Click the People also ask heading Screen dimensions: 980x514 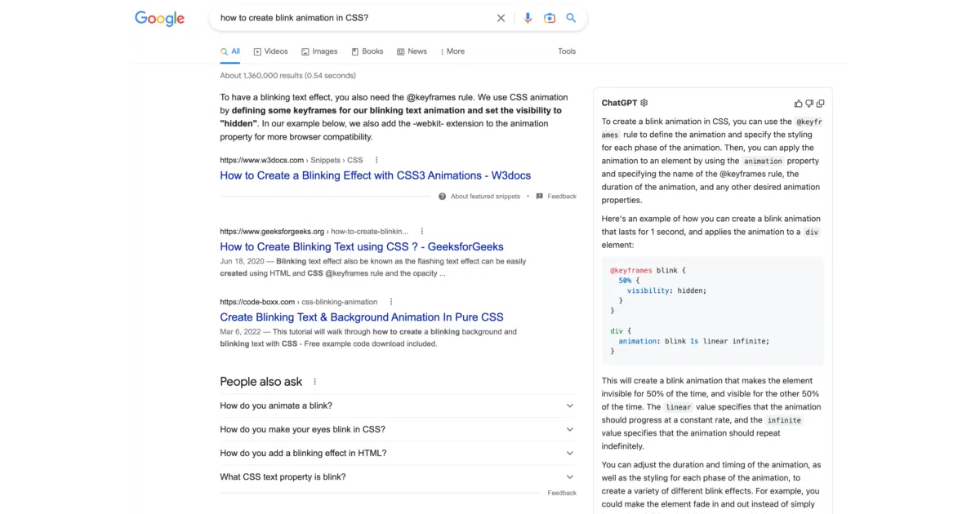tap(261, 382)
